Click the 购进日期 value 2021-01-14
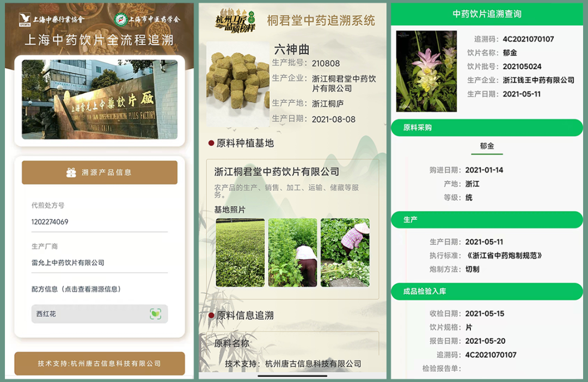 click(484, 170)
